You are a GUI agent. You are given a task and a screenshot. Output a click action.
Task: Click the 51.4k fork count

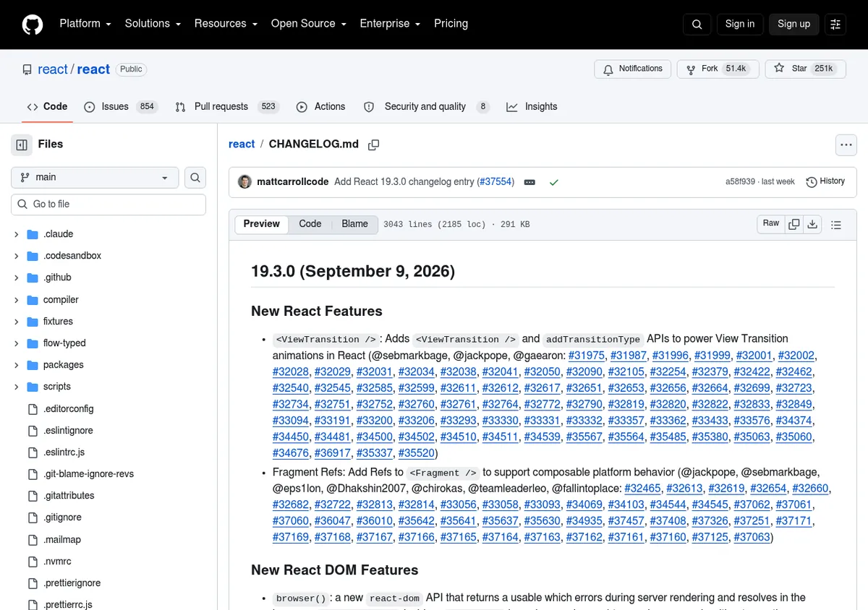click(x=736, y=69)
